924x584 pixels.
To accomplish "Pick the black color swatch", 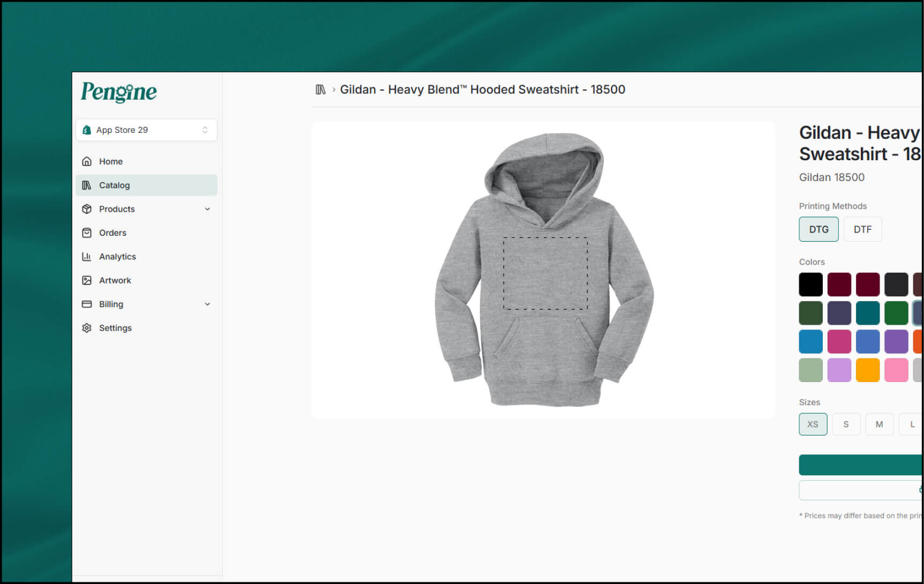I will pos(810,284).
